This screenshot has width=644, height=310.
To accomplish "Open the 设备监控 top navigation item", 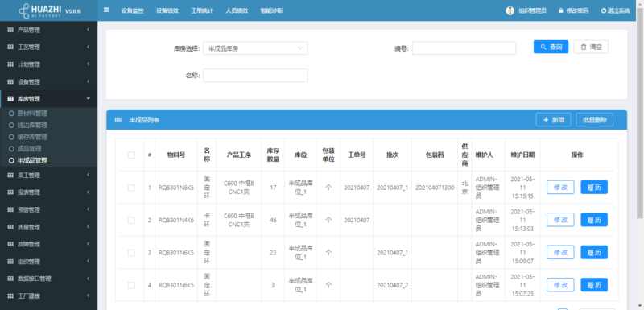I will pos(133,11).
